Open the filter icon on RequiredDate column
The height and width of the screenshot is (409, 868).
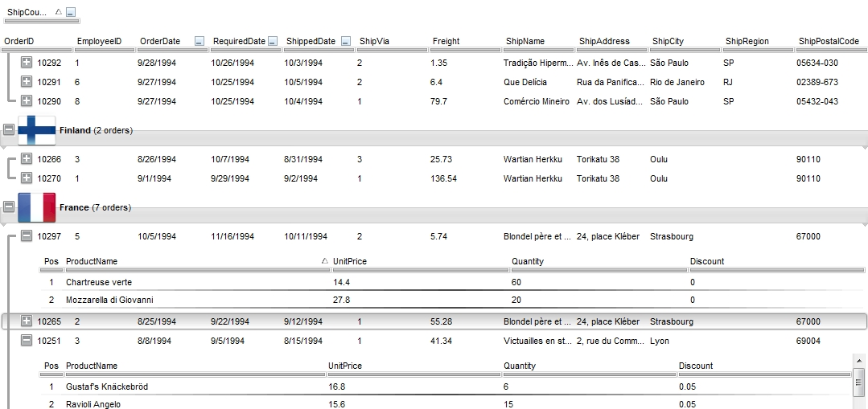click(273, 41)
